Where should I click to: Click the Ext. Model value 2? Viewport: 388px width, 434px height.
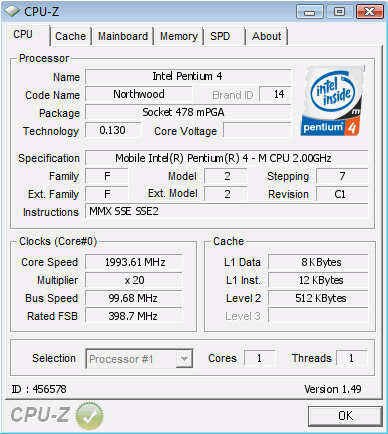tap(226, 194)
